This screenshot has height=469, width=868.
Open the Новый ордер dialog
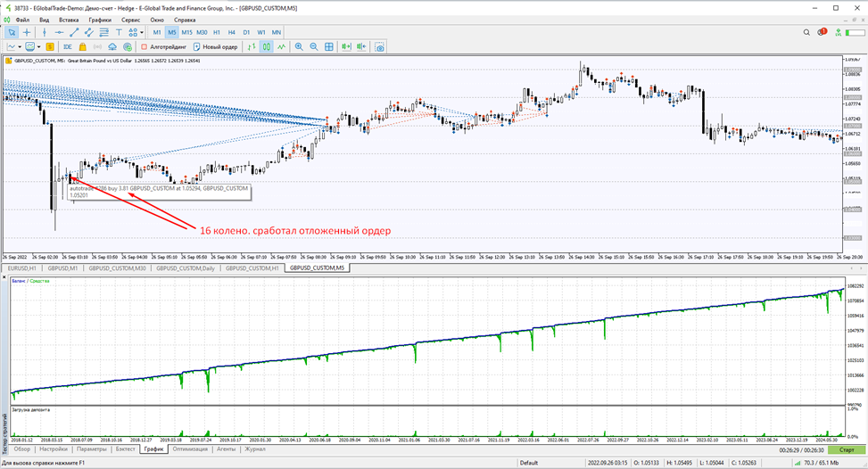coord(215,47)
